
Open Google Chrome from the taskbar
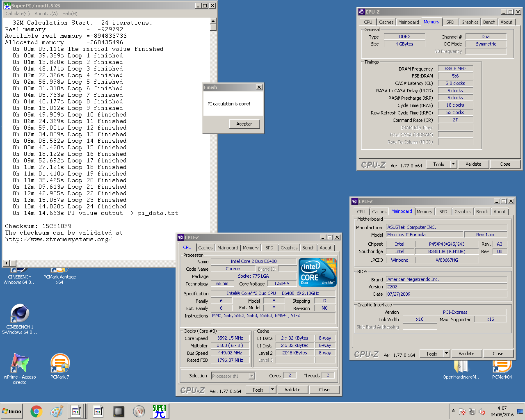point(36,411)
